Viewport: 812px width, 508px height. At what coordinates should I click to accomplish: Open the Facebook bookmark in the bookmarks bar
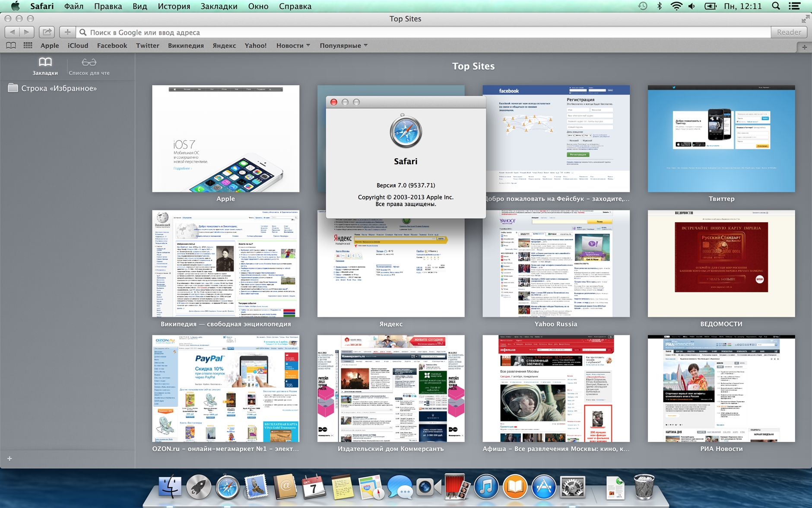pos(112,45)
